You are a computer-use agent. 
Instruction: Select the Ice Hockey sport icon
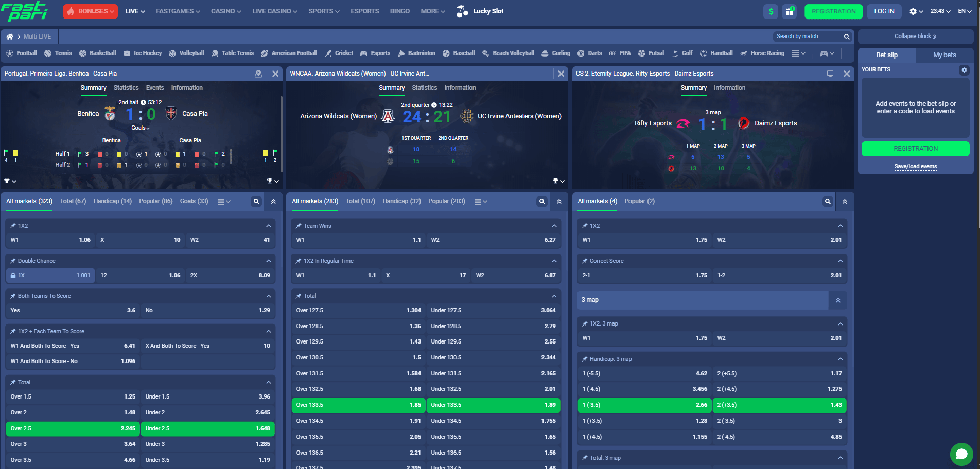point(126,53)
